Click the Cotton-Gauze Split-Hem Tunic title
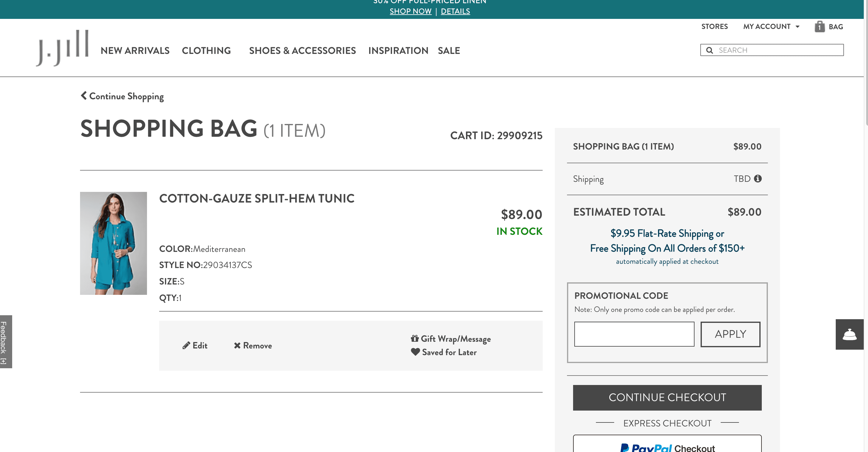 (x=257, y=198)
